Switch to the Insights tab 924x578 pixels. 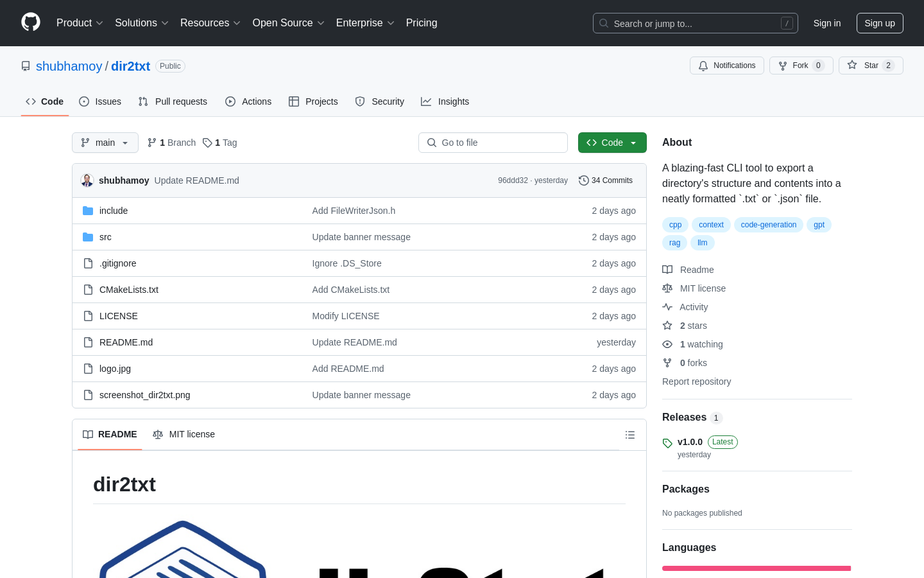(445, 101)
